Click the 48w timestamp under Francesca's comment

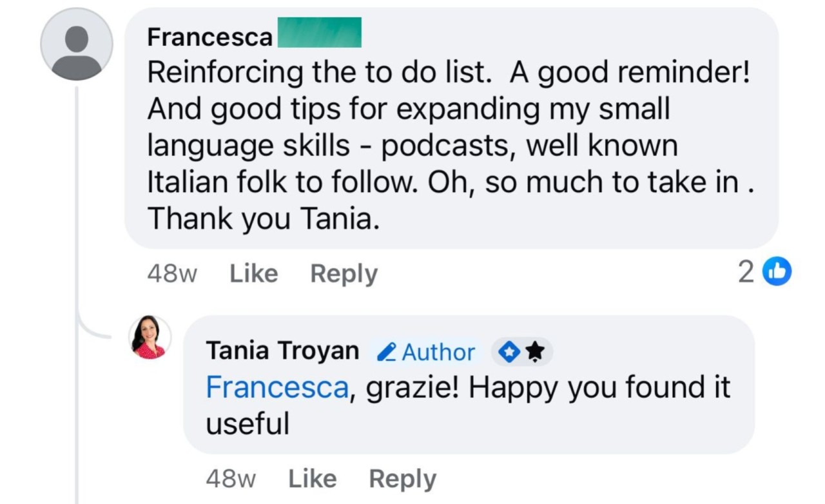tap(171, 273)
